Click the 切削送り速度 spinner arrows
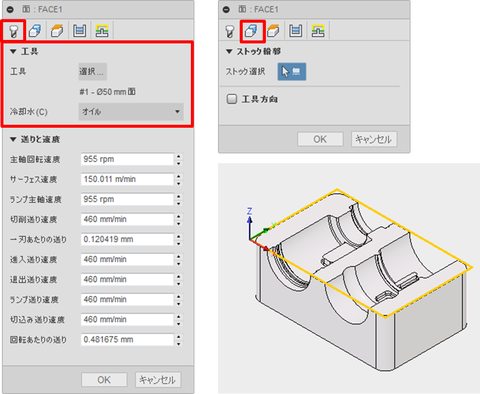The width and height of the screenshot is (480, 394). (x=179, y=219)
